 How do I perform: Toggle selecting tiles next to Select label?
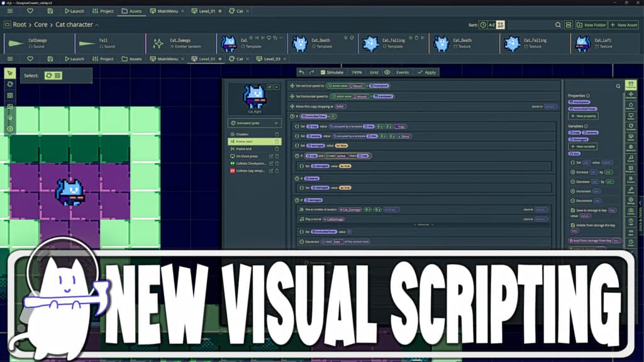click(57, 75)
